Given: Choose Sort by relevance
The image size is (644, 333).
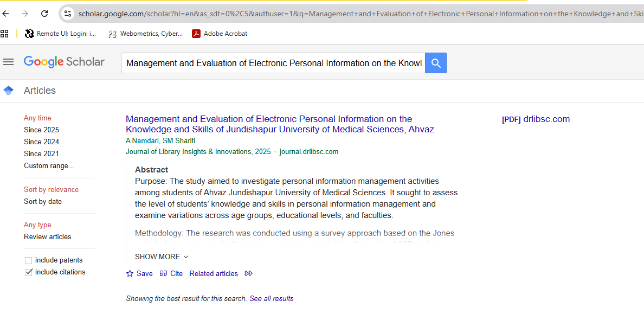Looking at the screenshot, I should point(51,189).
